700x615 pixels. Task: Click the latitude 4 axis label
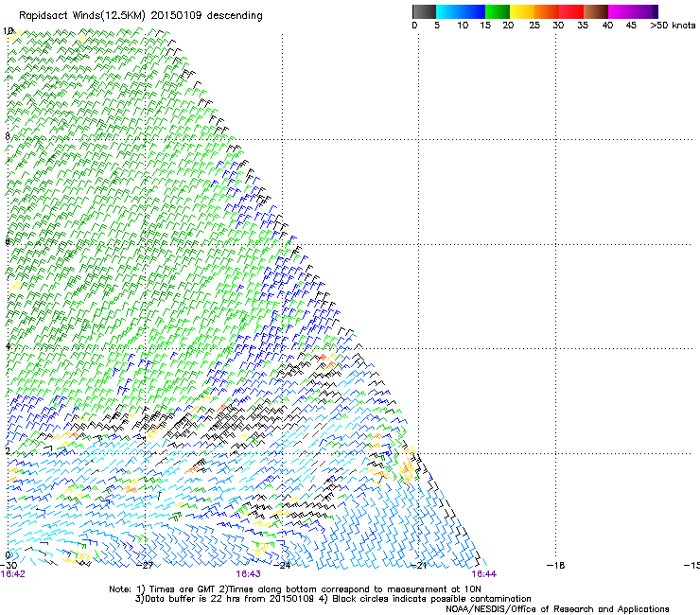coord(8,346)
